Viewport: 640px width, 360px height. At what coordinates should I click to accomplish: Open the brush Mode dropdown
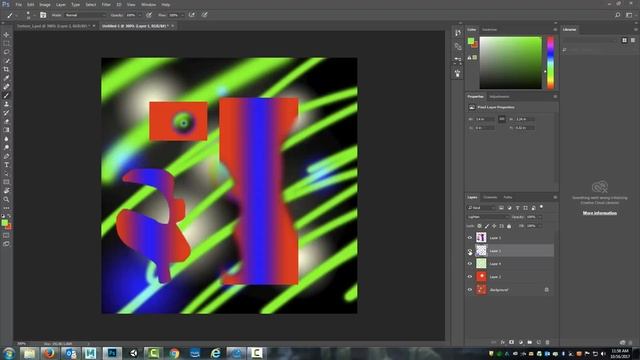tap(85, 15)
